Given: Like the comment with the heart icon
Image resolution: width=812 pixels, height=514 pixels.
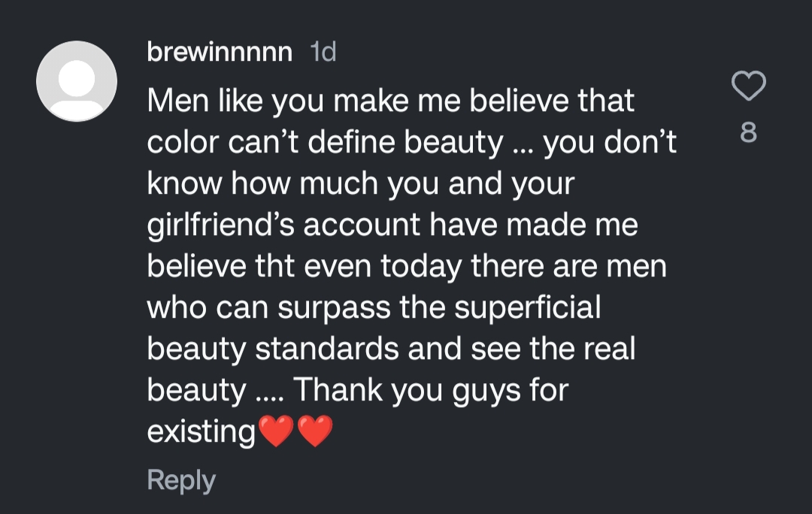Looking at the screenshot, I should click(x=748, y=86).
